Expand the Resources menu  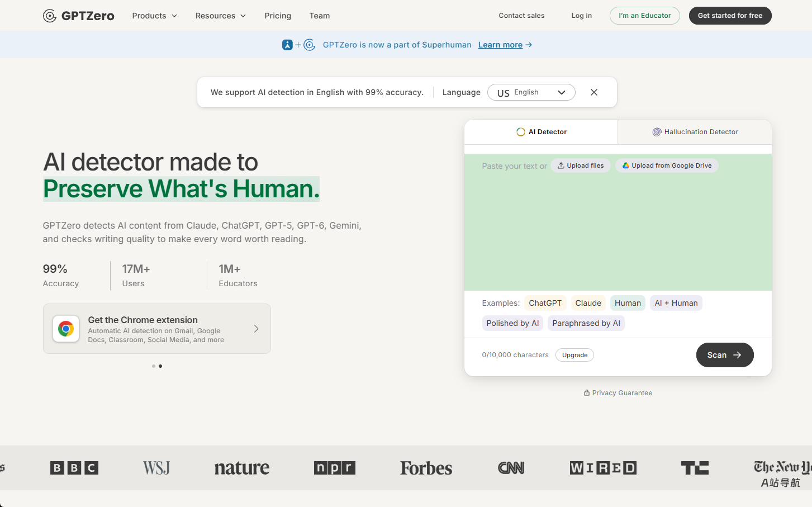[x=221, y=16]
